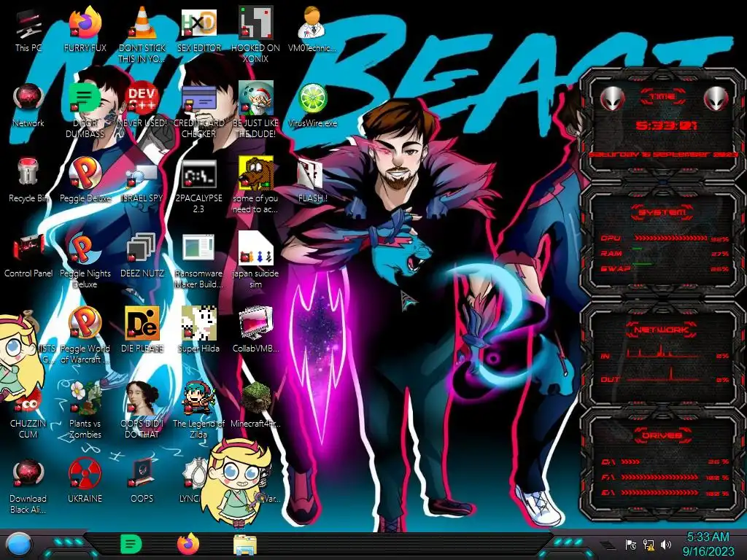747x560 pixels.
Task: Click the volume speaker tray icon
Action: (x=666, y=544)
